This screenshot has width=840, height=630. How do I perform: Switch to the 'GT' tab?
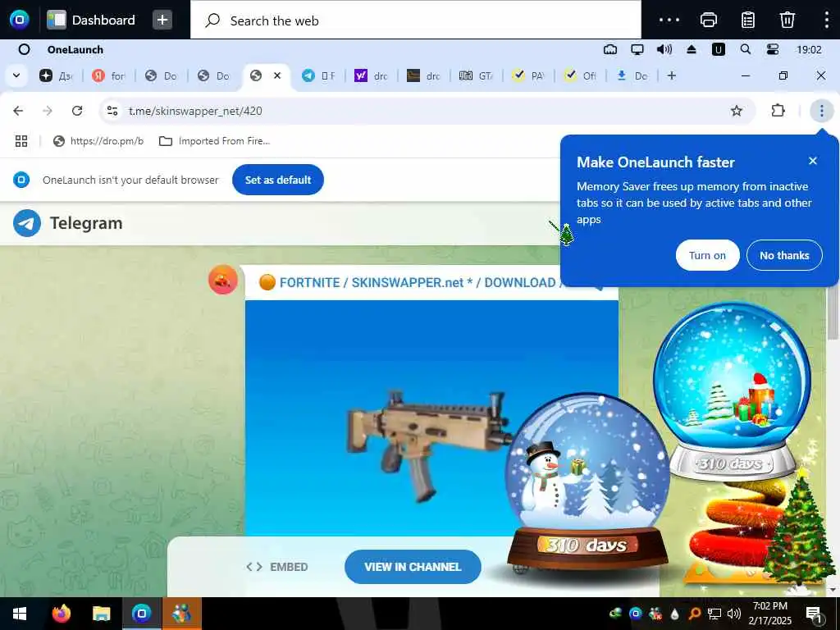coord(476,75)
